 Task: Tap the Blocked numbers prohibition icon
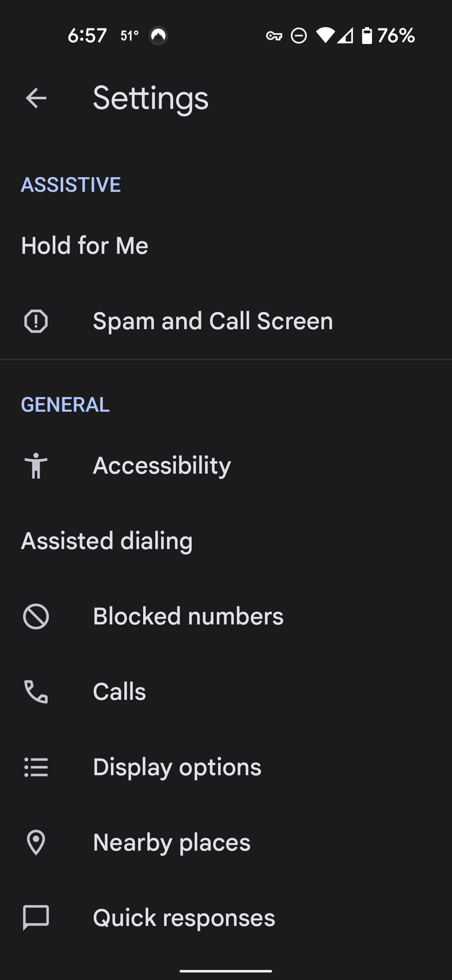(36, 616)
